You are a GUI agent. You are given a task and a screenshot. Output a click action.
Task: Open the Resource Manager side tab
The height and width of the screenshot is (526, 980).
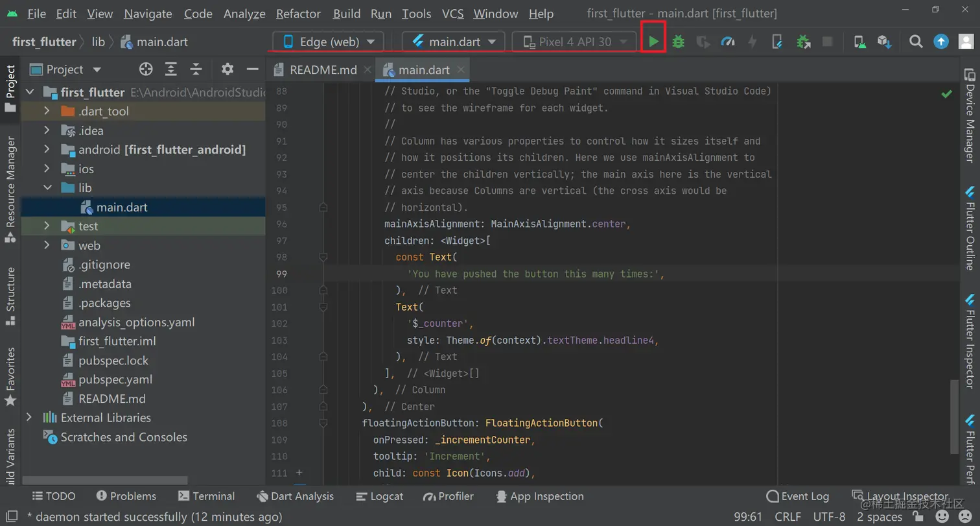click(x=10, y=189)
